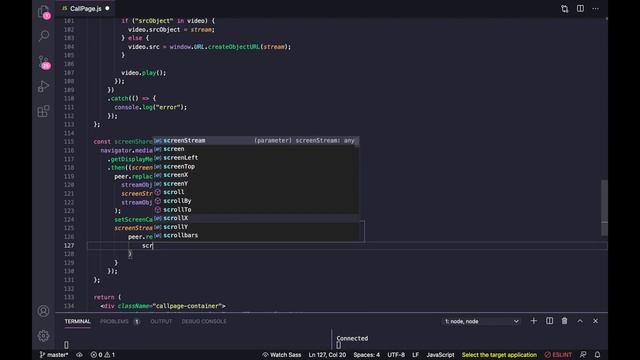Select CallPage.js editor tab
This screenshot has height=360, width=640.
point(85,9)
